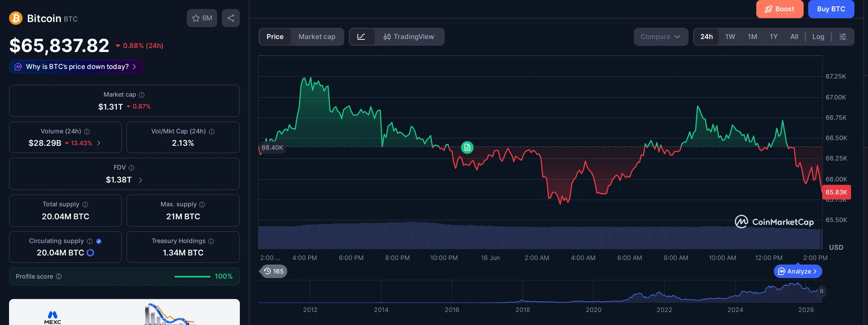Select the 1M time range

(x=752, y=37)
